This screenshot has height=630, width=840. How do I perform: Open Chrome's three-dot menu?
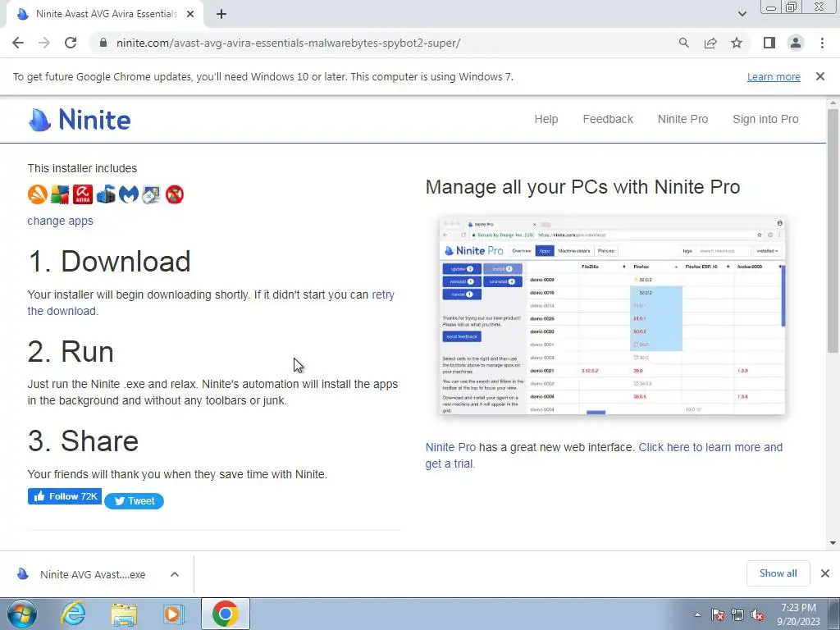(822, 43)
